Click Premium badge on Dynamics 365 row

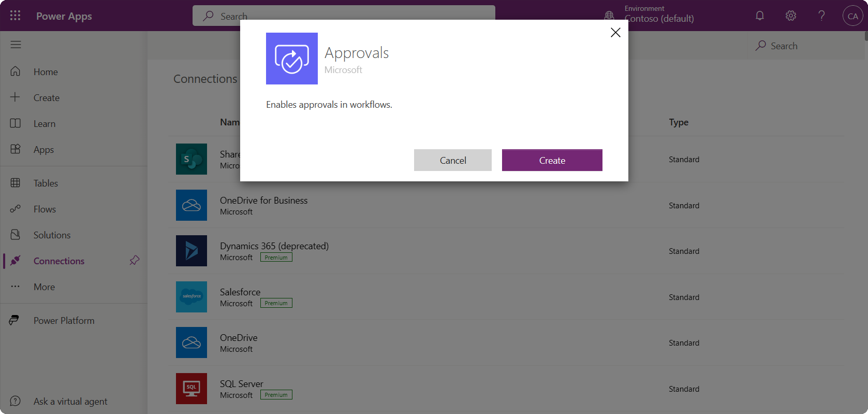point(276,257)
